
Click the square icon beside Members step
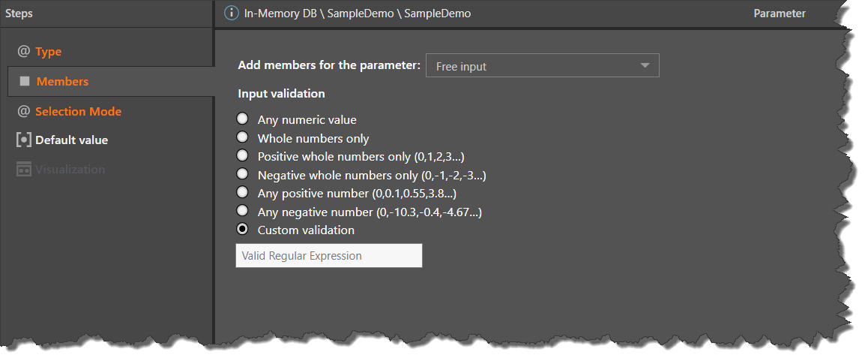[x=25, y=81]
